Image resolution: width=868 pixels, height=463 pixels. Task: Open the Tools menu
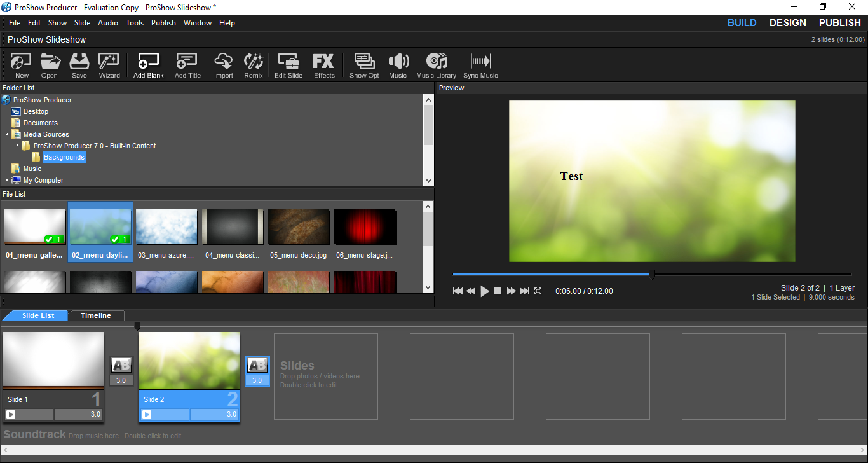135,23
